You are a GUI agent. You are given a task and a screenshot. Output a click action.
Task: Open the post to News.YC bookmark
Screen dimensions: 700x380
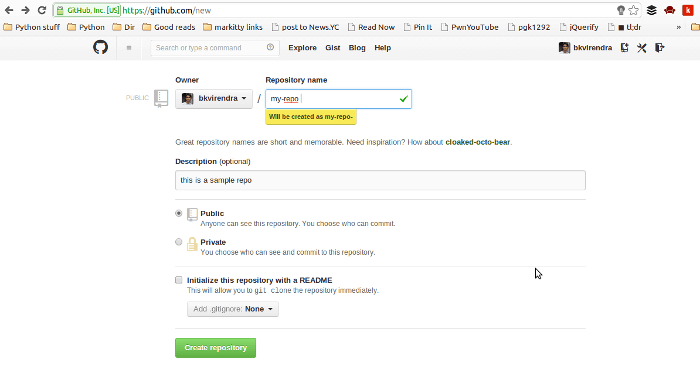coord(305,27)
